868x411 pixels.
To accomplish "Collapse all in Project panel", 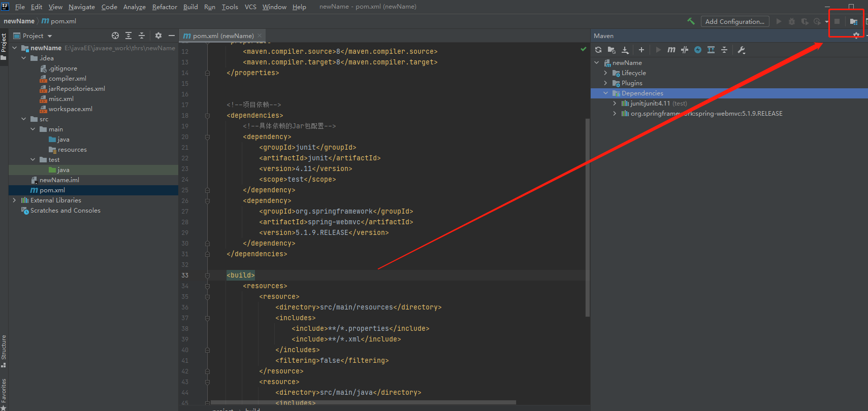I will (142, 36).
